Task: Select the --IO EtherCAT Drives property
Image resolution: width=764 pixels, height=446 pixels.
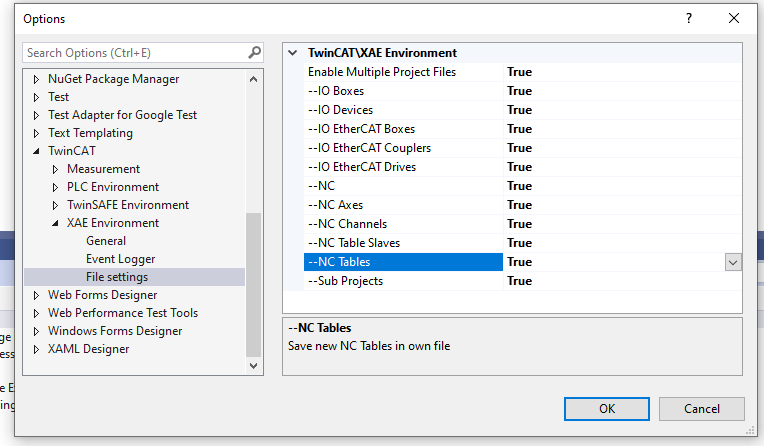Action: pos(403,167)
